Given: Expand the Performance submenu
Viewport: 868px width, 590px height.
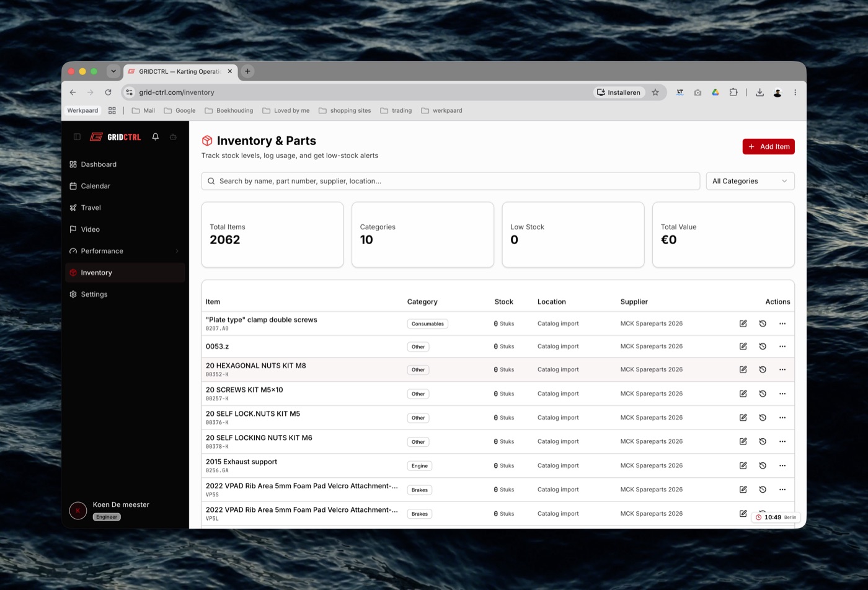Looking at the screenshot, I should (x=177, y=251).
